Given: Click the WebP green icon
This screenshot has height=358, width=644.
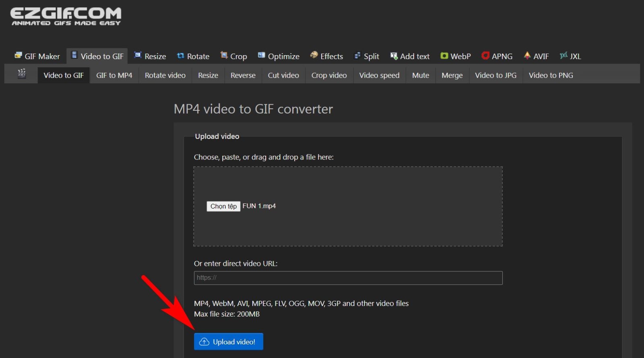Looking at the screenshot, I should pos(444,56).
